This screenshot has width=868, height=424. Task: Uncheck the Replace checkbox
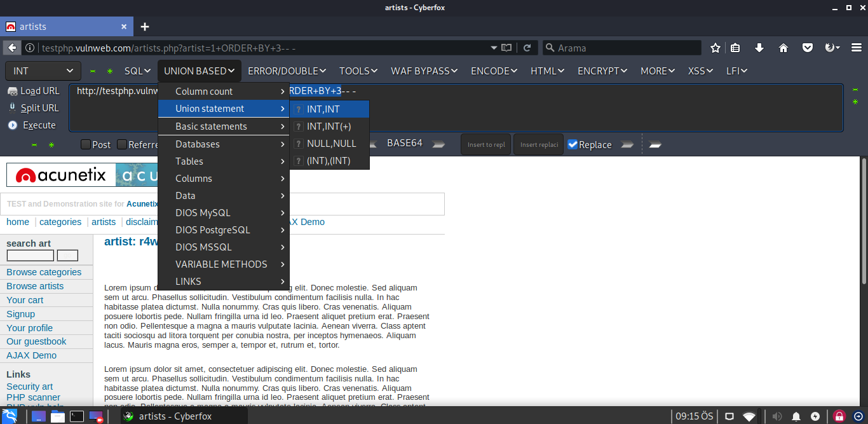[573, 144]
